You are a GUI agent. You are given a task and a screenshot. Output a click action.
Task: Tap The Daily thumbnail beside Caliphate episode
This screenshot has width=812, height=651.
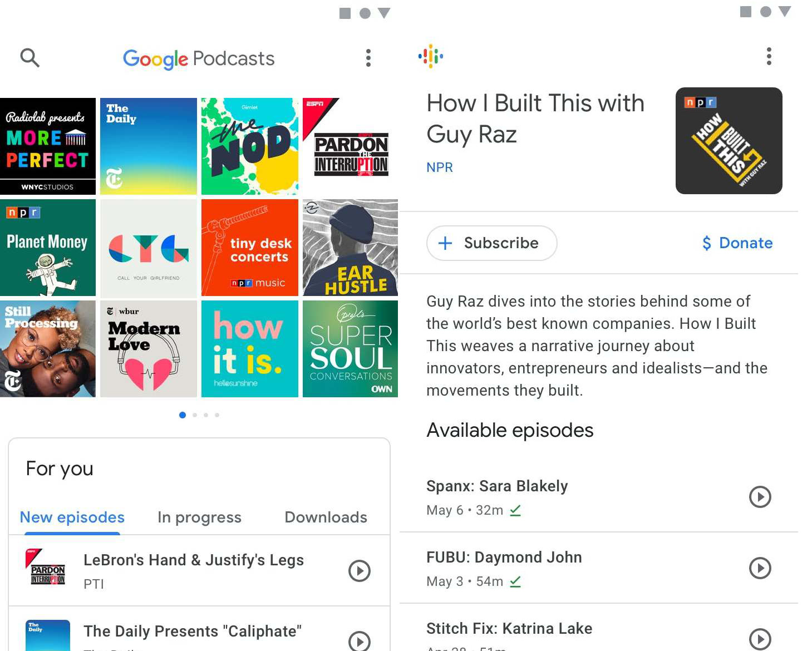click(48, 635)
